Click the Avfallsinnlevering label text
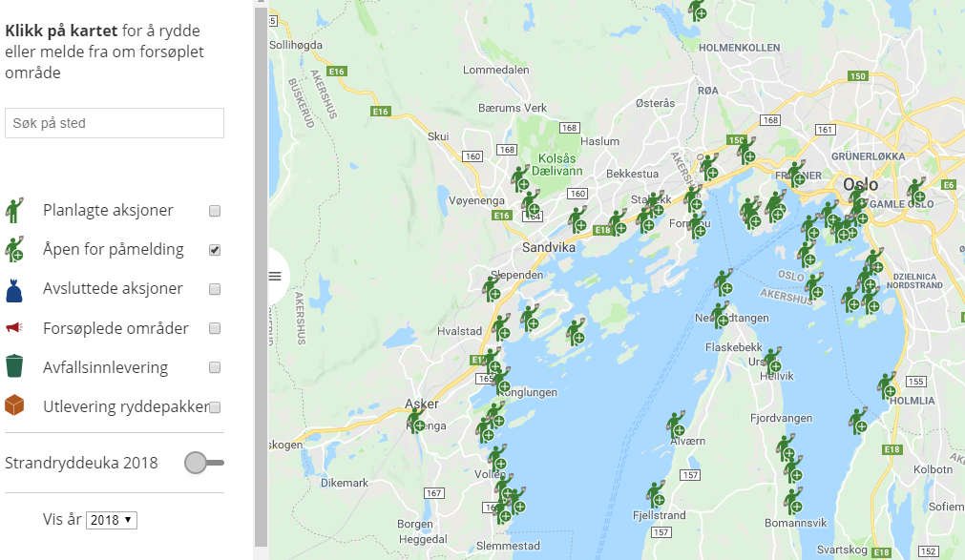Image resolution: width=965 pixels, height=560 pixels. [x=105, y=367]
